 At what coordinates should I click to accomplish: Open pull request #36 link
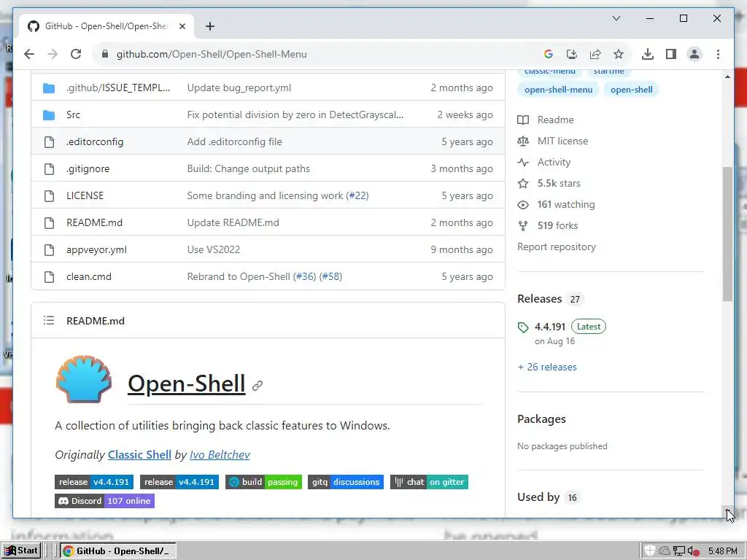[x=304, y=276]
